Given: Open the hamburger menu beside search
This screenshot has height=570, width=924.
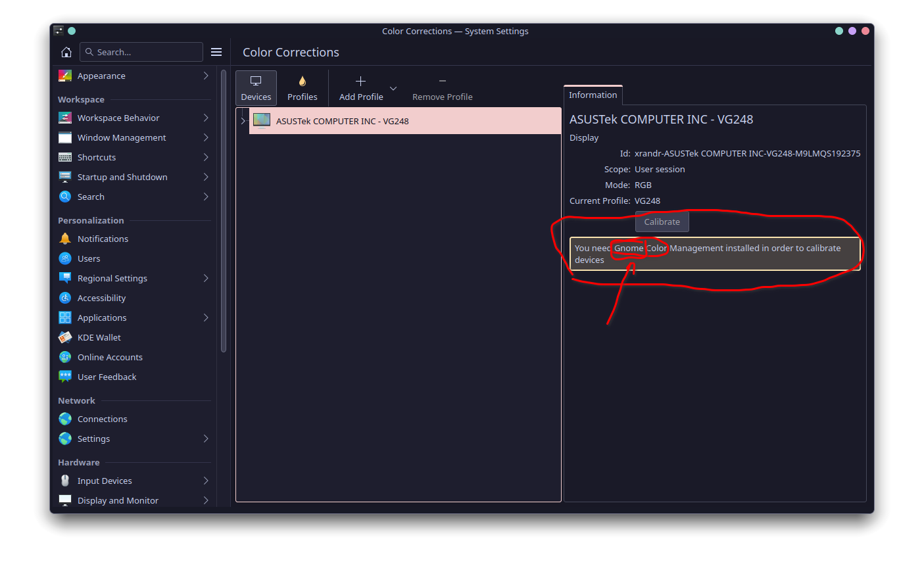Looking at the screenshot, I should pos(216,52).
